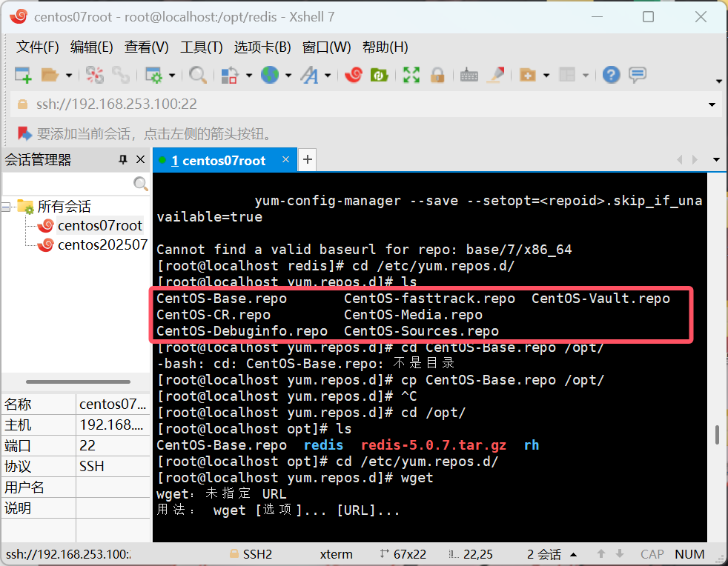Select centos202507 session in tree
The width and height of the screenshot is (728, 566).
pos(102,244)
